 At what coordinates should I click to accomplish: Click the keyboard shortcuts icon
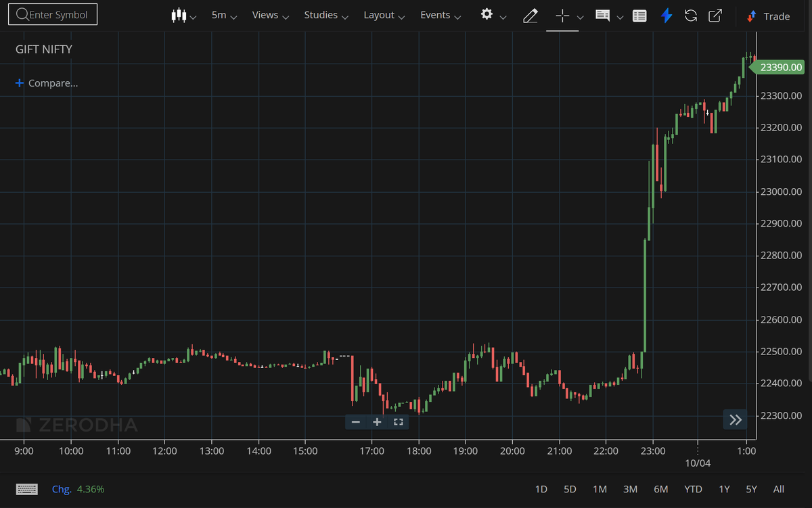27,489
